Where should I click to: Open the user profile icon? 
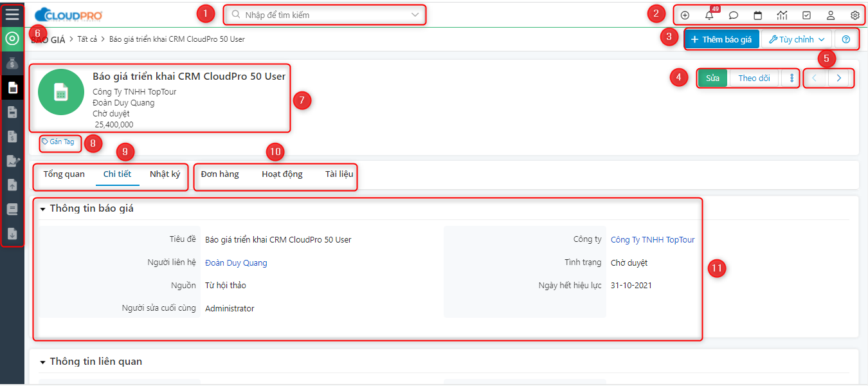pyautogui.click(x=831, y=15)
